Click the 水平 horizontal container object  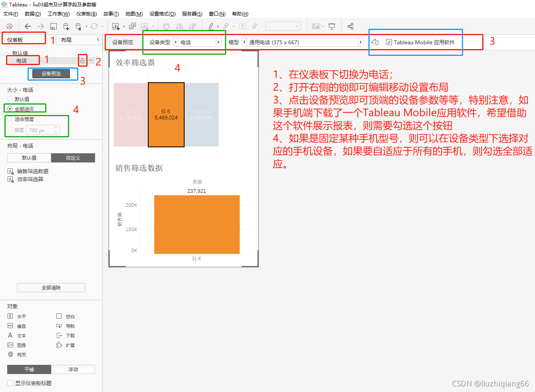(17, 316)
